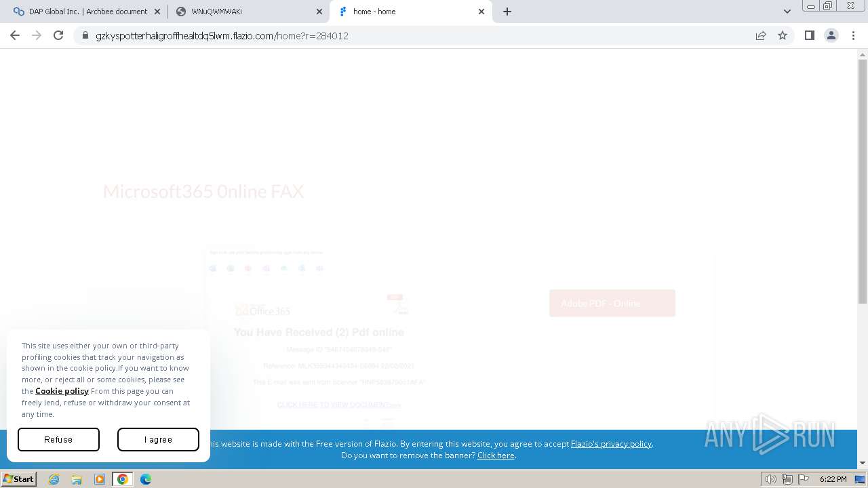Open Windows Start menu
The width and height of the screenshot is (868, 488).
coord(19,479)
